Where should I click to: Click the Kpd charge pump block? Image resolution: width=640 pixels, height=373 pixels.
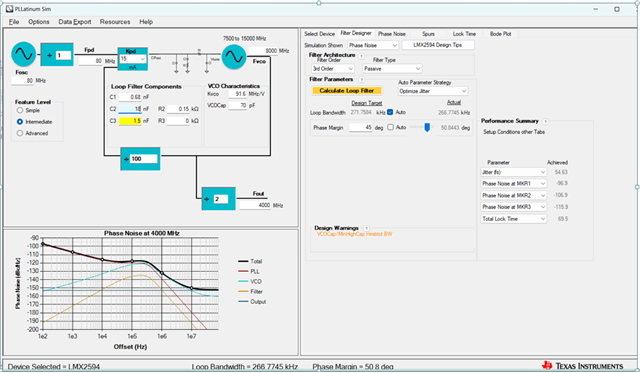point(133,59)
